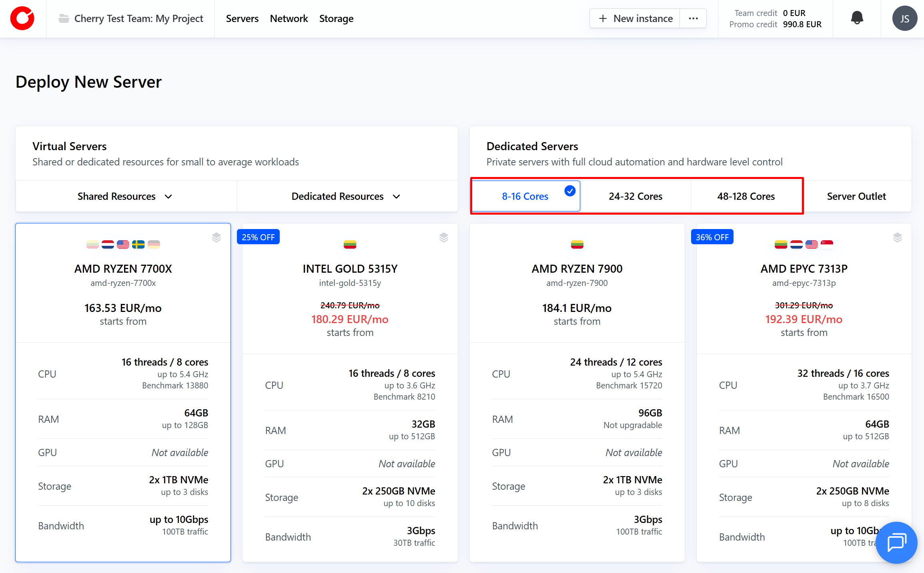
Task: Click the project folder icon
Action: tap(64, 18)
